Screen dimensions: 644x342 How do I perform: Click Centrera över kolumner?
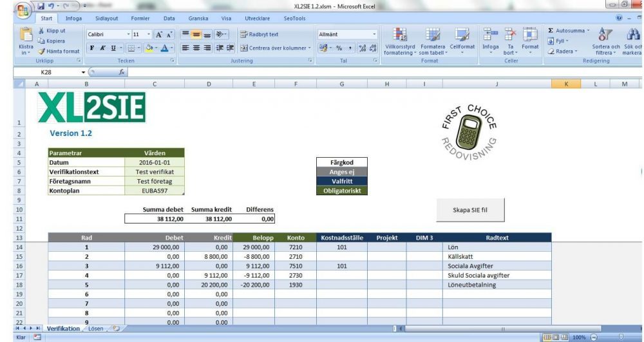(x=276, y=48)
